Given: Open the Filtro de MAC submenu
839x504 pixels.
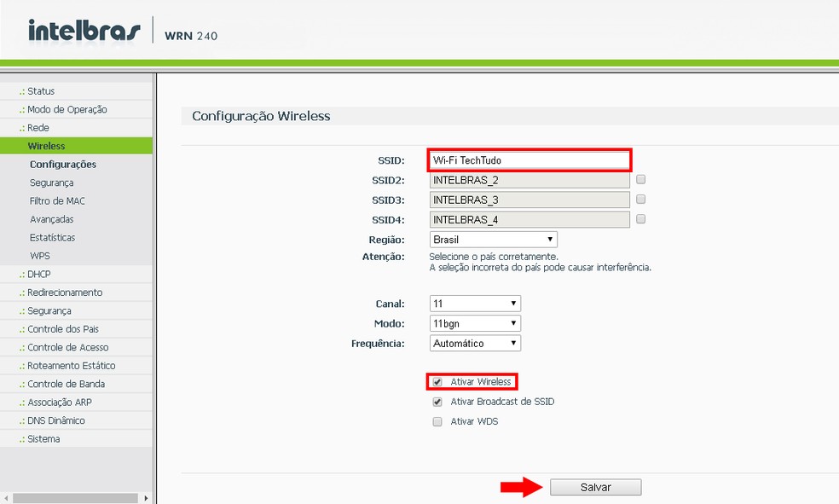Looking at the screenshot, I should 57,200.
